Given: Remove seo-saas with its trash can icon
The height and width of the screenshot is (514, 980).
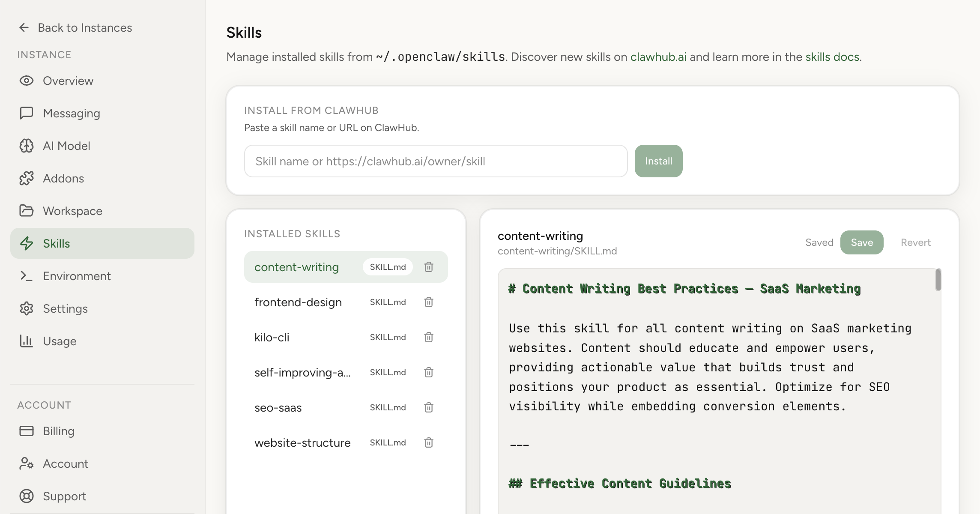Looking at the screenshot, I should coord(428,407).
